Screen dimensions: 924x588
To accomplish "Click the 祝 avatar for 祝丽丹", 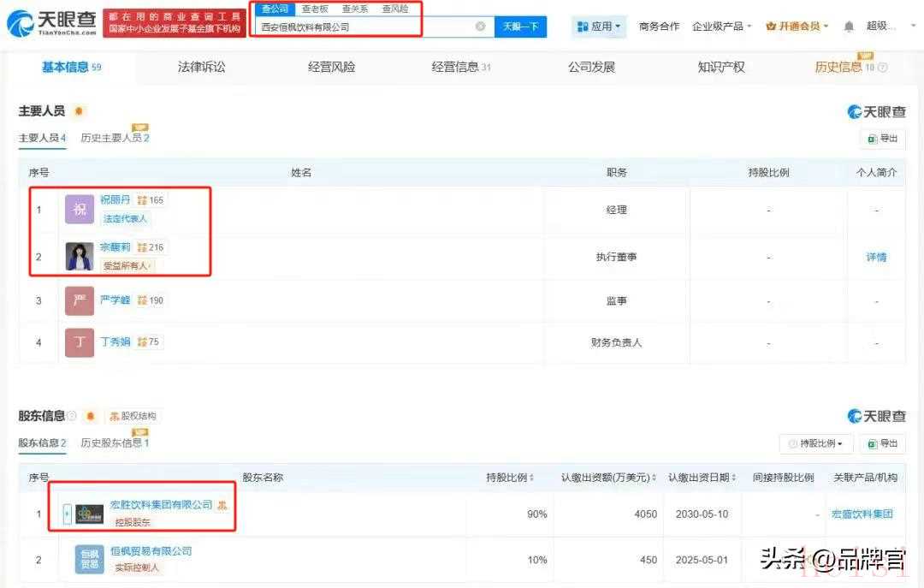I will [80, 210].
